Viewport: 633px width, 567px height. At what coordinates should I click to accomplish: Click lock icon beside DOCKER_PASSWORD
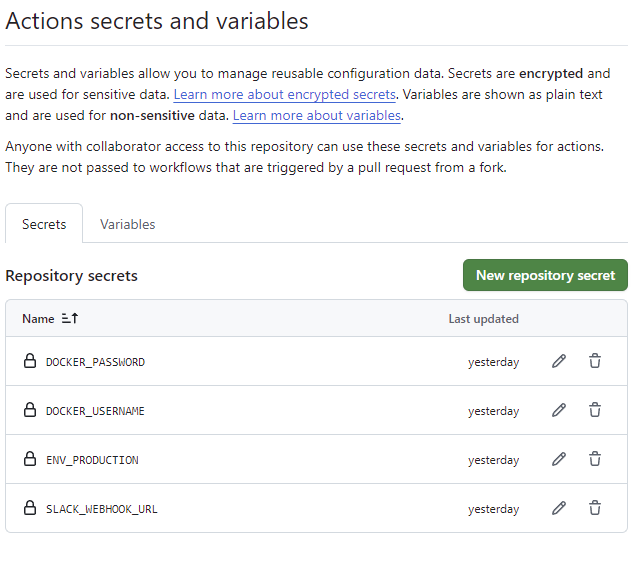(30, 361)
